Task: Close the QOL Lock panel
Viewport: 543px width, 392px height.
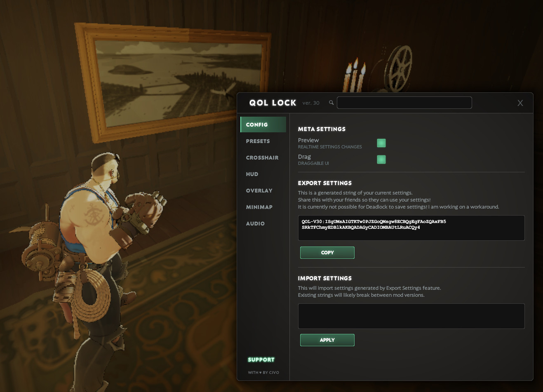Action: 520,103
